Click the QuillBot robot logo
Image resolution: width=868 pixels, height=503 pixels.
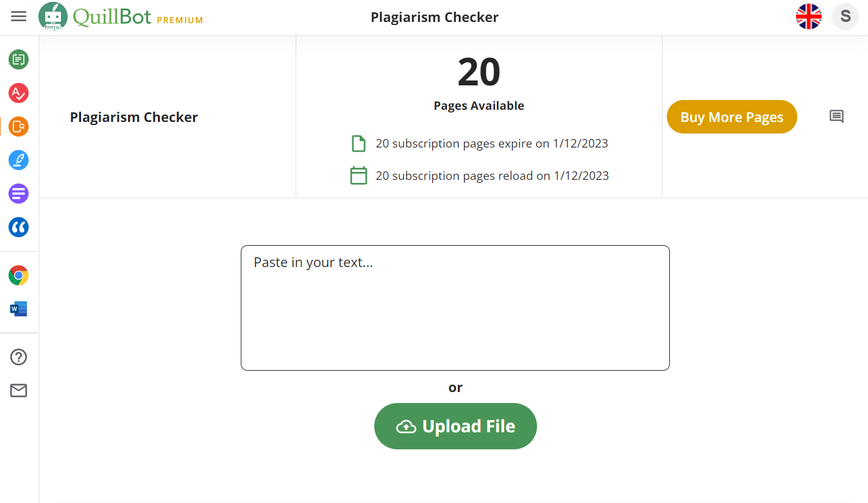52,16
